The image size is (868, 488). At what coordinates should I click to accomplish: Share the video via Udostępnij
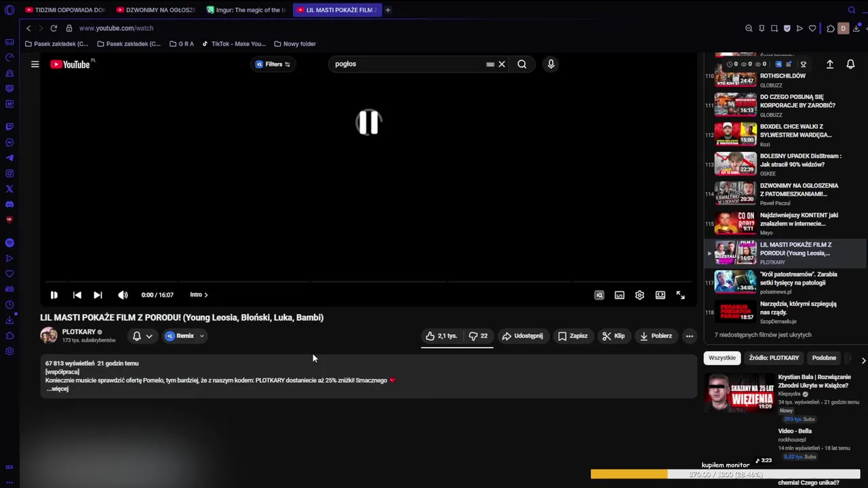click(x=522, y=335)
